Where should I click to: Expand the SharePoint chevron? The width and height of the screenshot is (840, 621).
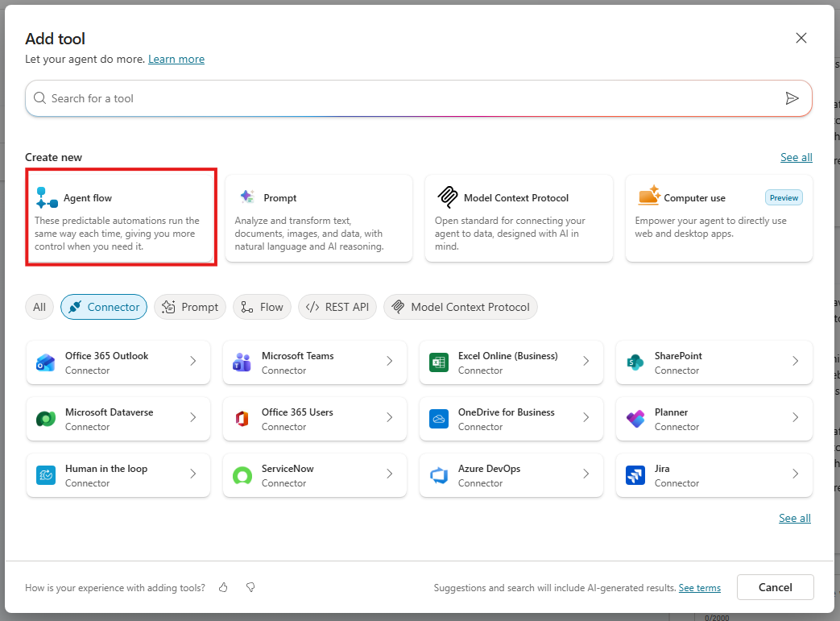click(796, 361)
